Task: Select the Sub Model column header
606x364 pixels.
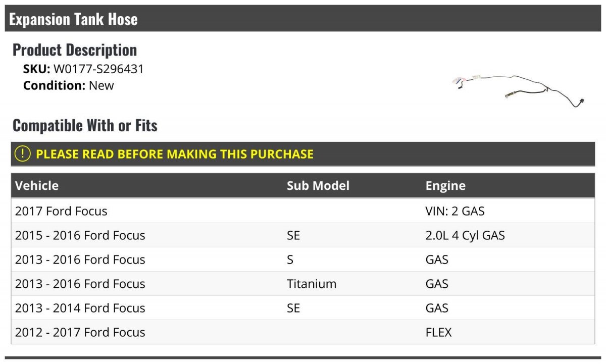Action: tap(318, 185)
